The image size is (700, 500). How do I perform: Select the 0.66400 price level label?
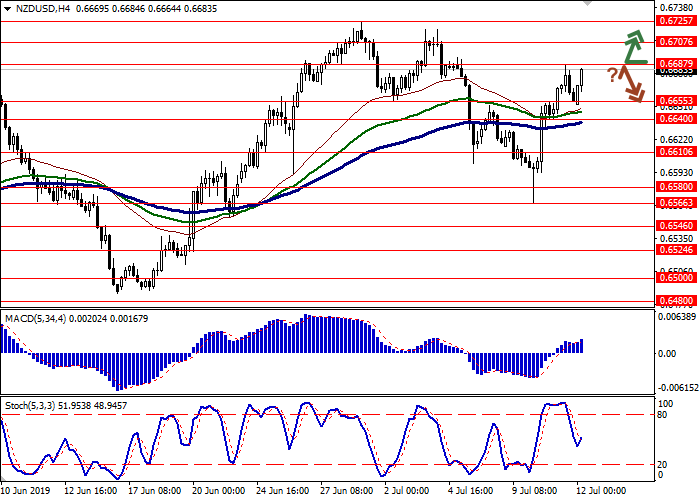676,119
